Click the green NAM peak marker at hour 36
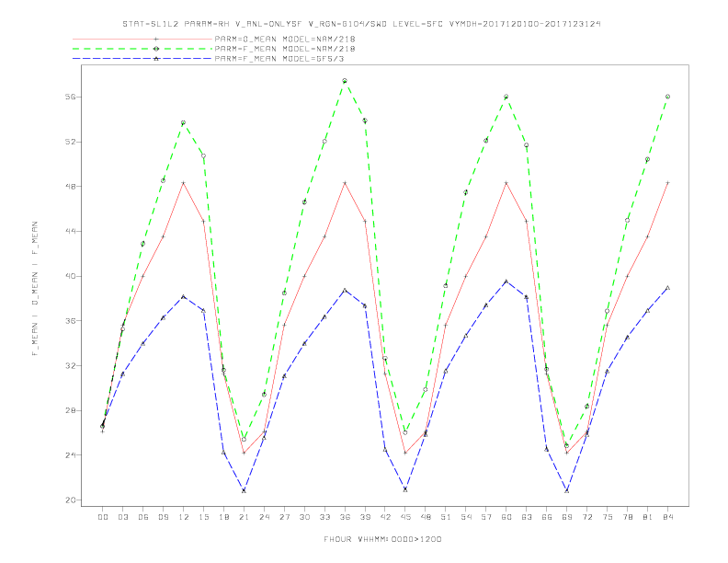 click(x=345, y=81)
